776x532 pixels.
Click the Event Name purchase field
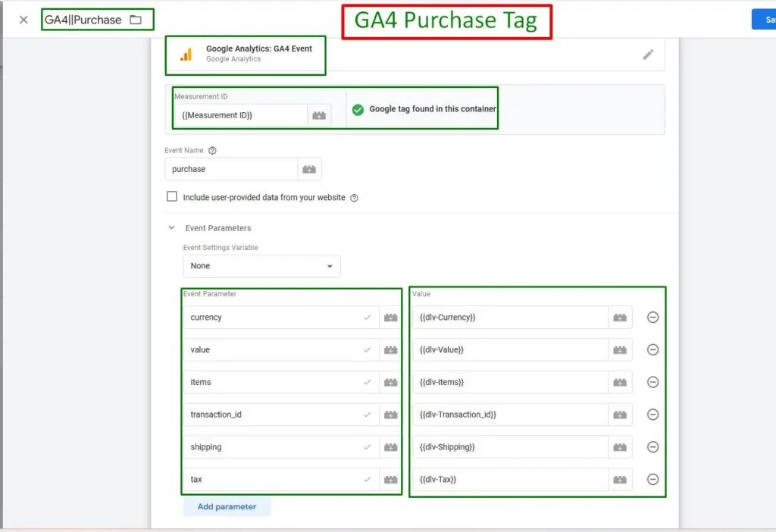[x=232, y=169]
